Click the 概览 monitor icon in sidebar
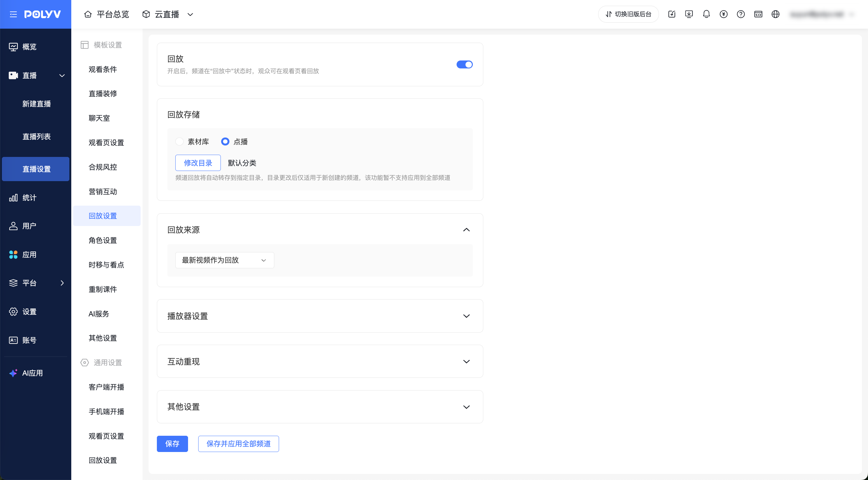 13,46
